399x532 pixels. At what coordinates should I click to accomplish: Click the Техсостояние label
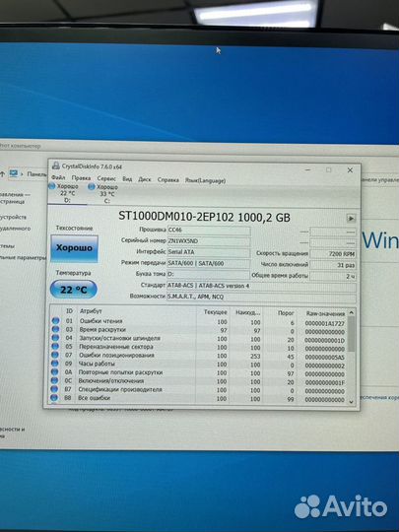point(74,228)
